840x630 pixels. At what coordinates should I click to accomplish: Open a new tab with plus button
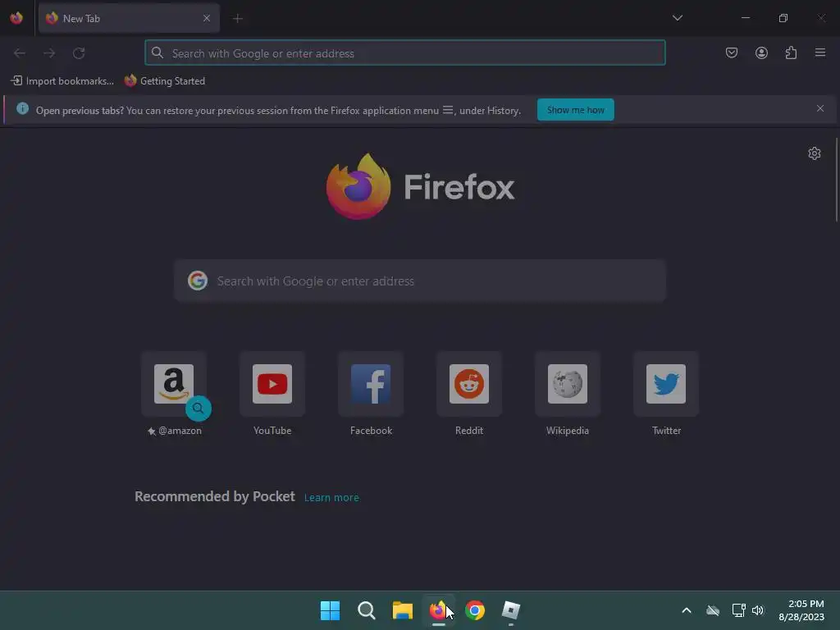238,18
